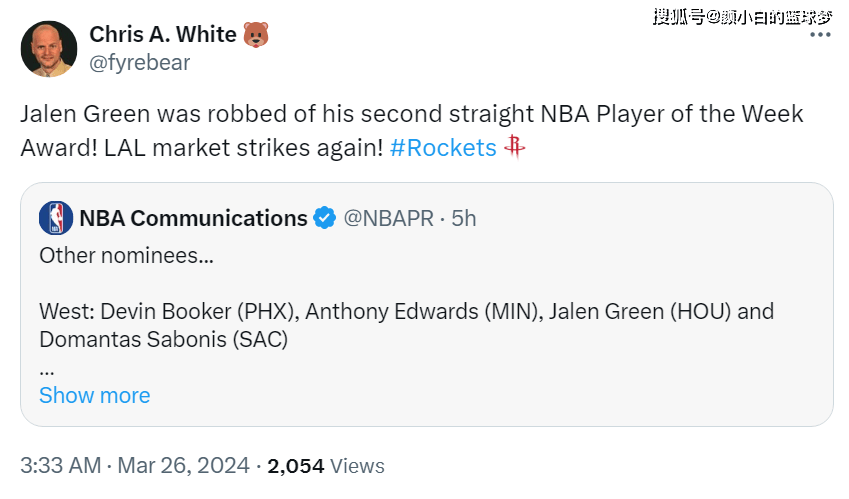Open the @NBAPR handle

coord(388,218)
